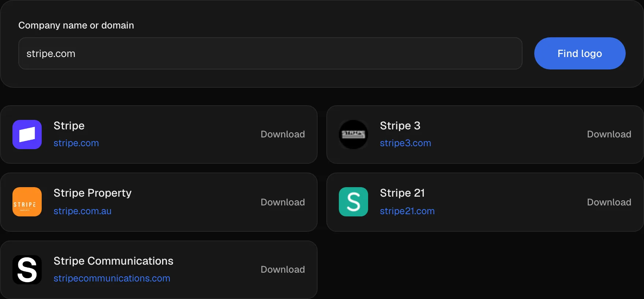Open the stripe3.com link
644x299 pixels.
pos(405,143)
